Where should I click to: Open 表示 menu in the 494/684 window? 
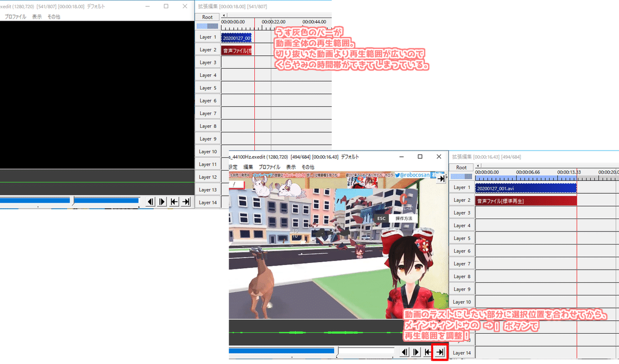[291, 167]
